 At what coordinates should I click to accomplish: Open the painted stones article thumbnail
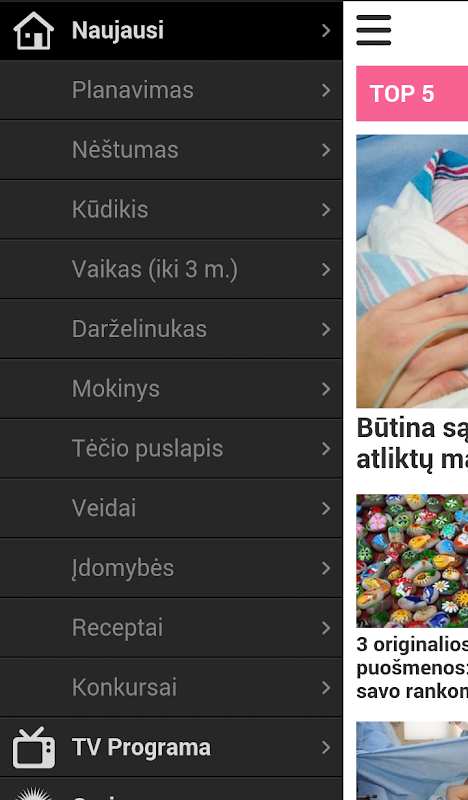point(412,561)
